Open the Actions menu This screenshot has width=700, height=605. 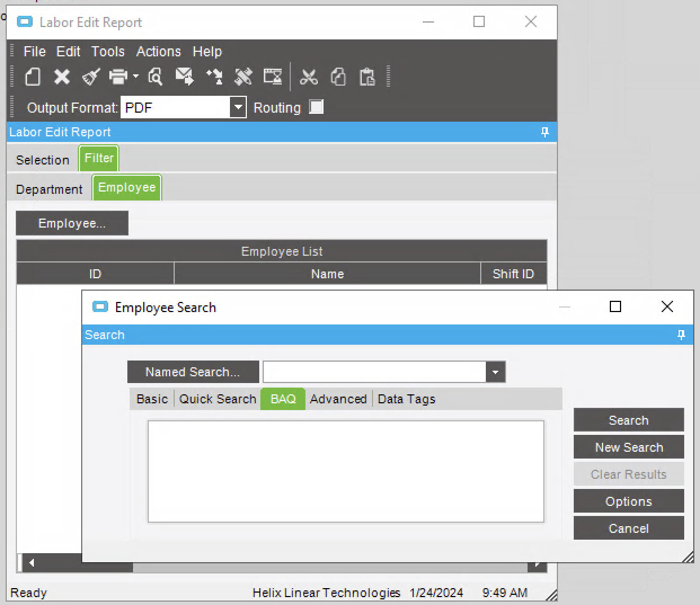point(158,51)
